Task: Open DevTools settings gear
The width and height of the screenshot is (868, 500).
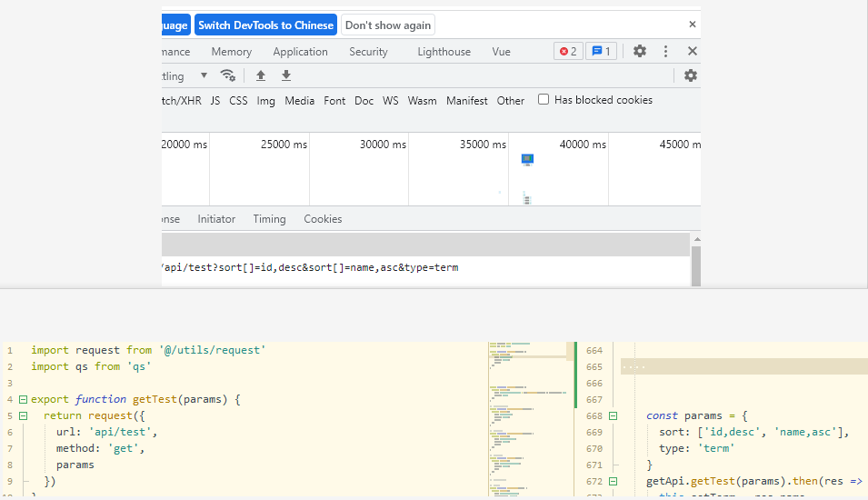Action: (x=639, y=51)
